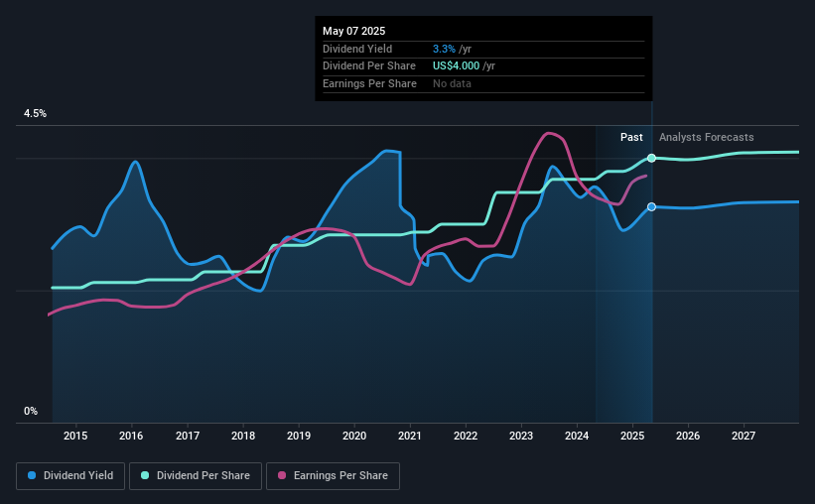
Task: Click the pink Earnings Per Share legend dot
Action: point(282,475)
